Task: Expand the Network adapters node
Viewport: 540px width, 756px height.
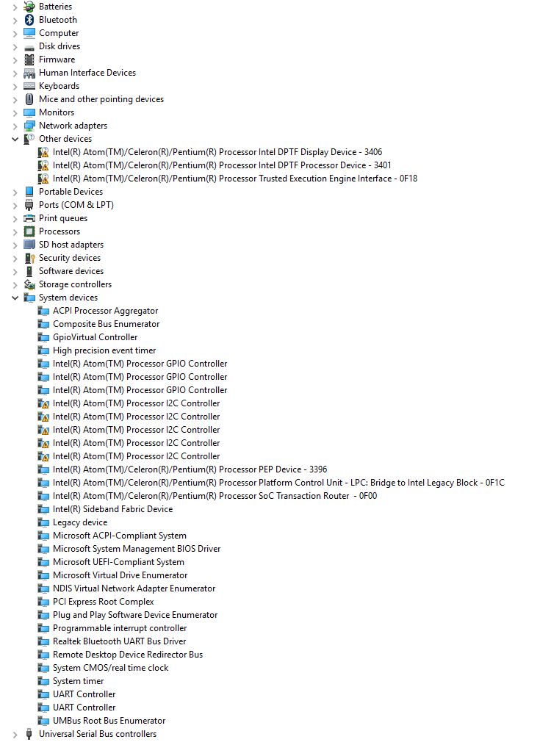Action: (15, 126)
